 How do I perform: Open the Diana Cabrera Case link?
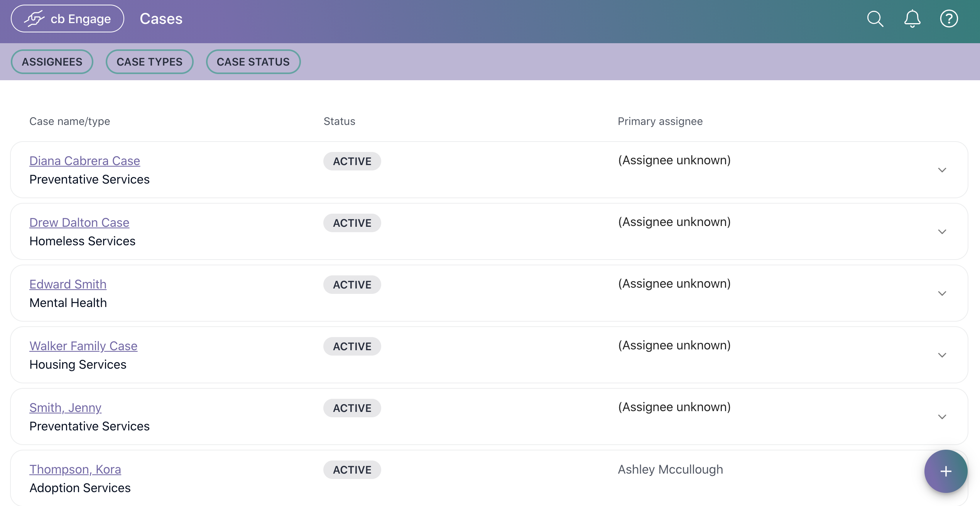[84, 160]
